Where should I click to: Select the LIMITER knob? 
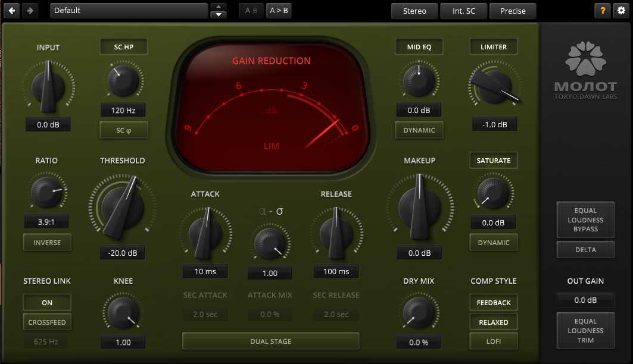coord(494,87)
